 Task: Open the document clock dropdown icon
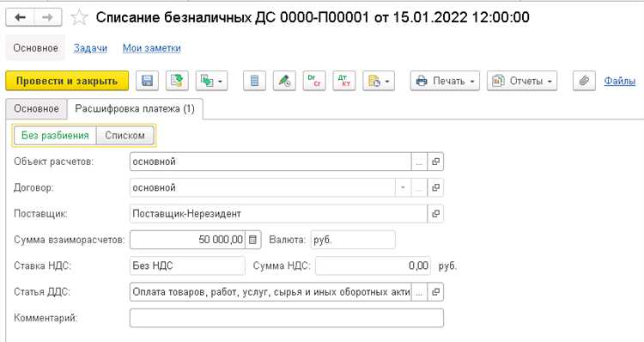coord(379,81)
